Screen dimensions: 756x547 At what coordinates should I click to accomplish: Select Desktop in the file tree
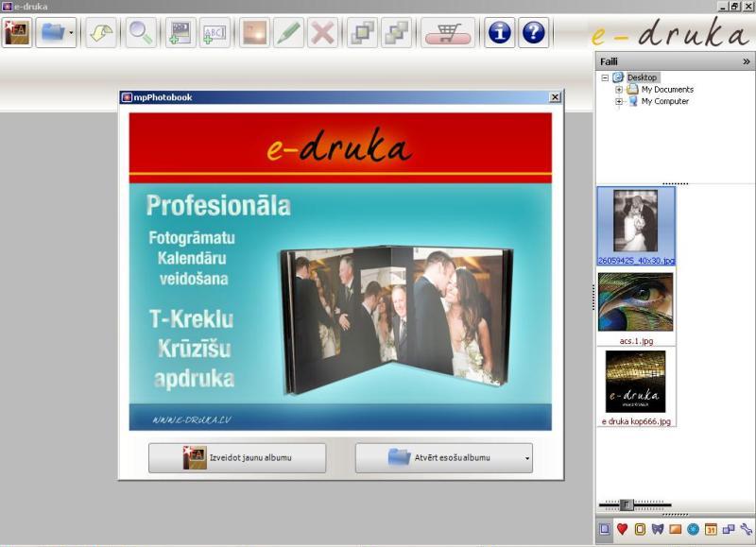(642, 77)
